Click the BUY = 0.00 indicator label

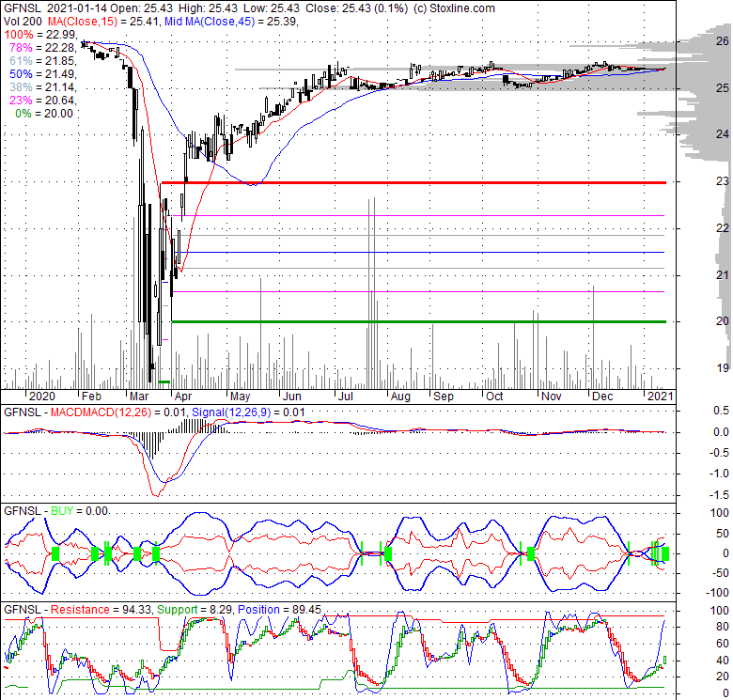coord(80,511)
